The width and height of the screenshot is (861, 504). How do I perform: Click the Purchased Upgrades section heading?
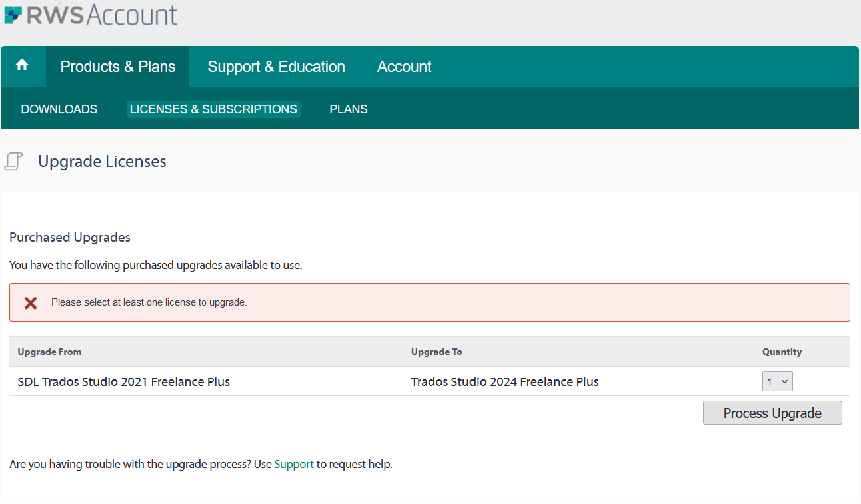click(x=70, y=238)
